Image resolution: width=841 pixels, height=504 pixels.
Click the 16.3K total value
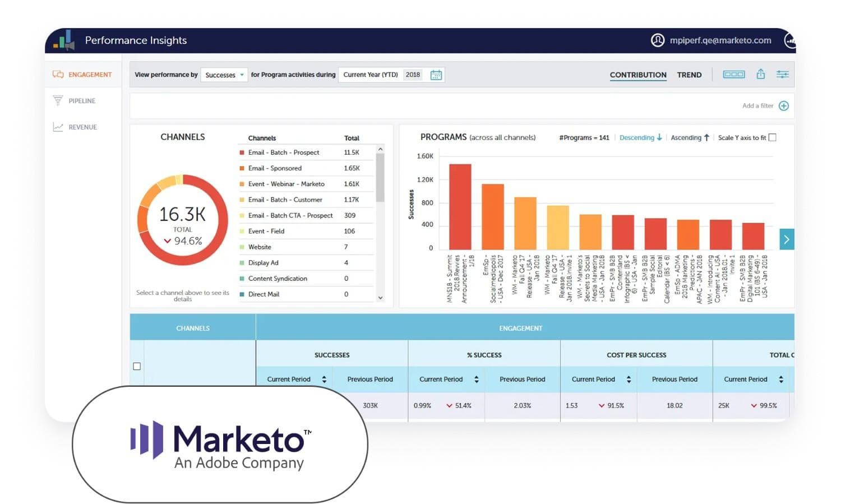[x=182, y=214]
